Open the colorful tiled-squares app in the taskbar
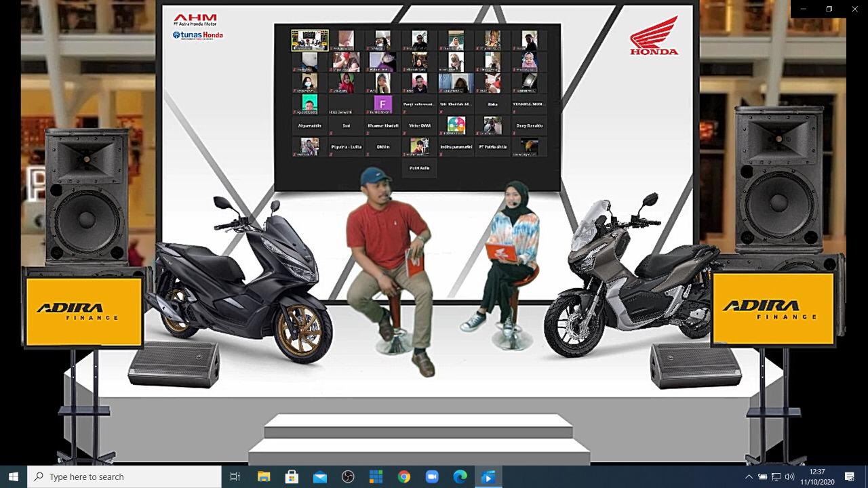Image resolution: width=868 pixels, height=488 pixels. pos(376,476)
